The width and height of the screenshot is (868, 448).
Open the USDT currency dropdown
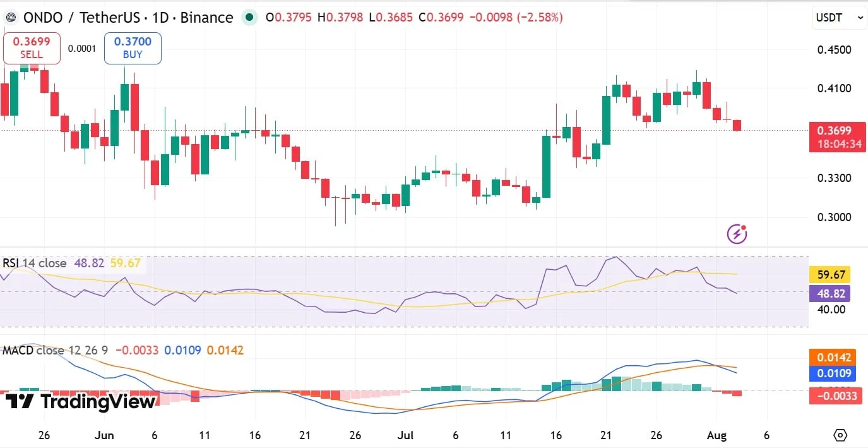(840, 18)
